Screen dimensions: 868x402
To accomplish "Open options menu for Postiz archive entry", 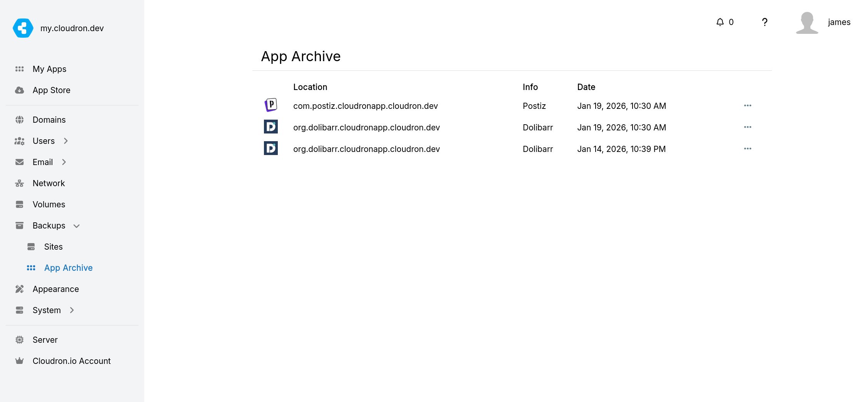I will pos(748,105).
